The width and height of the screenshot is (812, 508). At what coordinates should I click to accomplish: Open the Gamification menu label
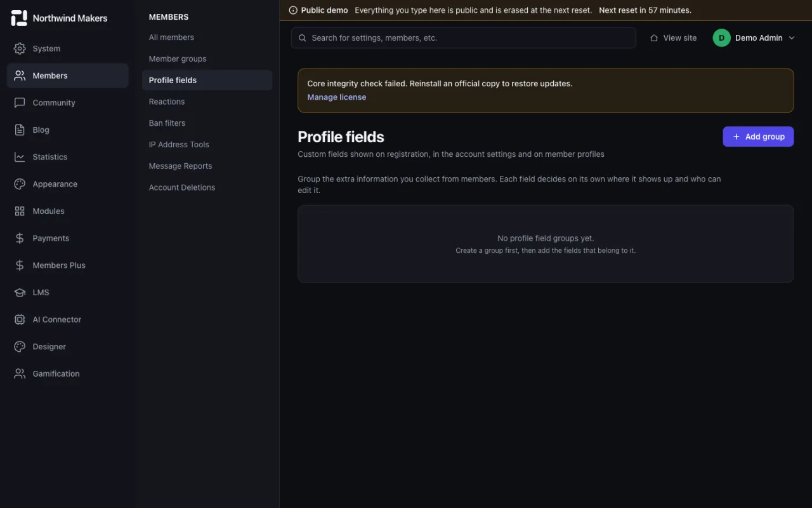point(56,373)
